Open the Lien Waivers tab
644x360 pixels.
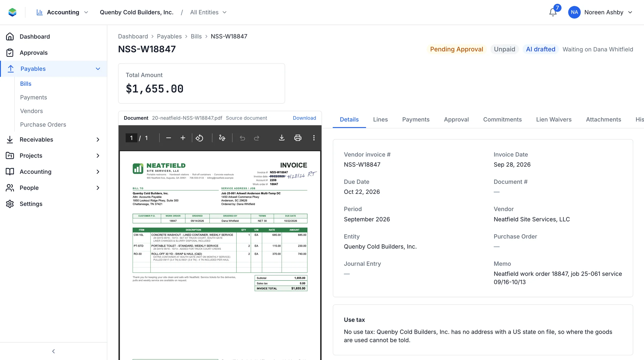point(554,120)
